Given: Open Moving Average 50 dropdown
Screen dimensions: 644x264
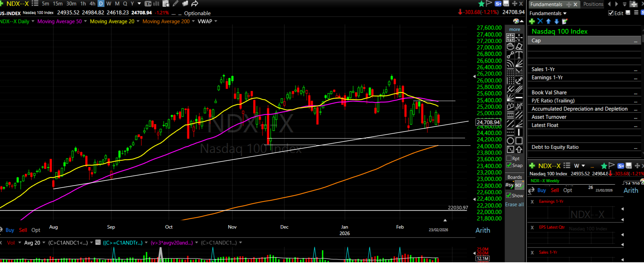Looking at the screenshot, I should coord(86,21).
